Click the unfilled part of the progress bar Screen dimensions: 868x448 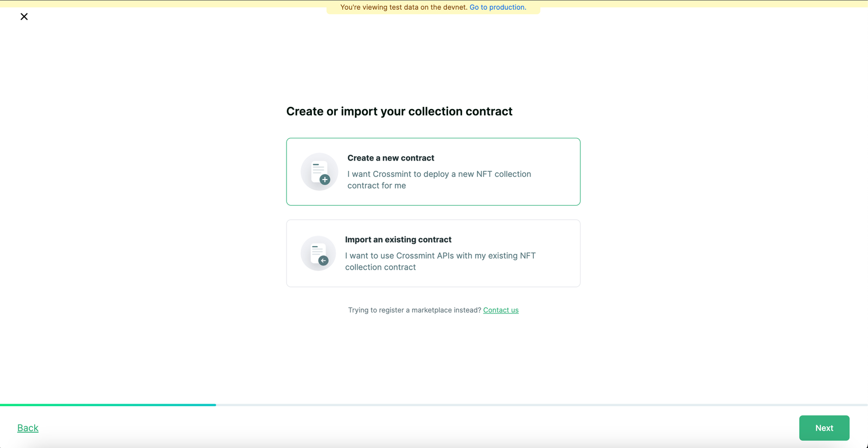pyautogui.click(x=542, y=405)
